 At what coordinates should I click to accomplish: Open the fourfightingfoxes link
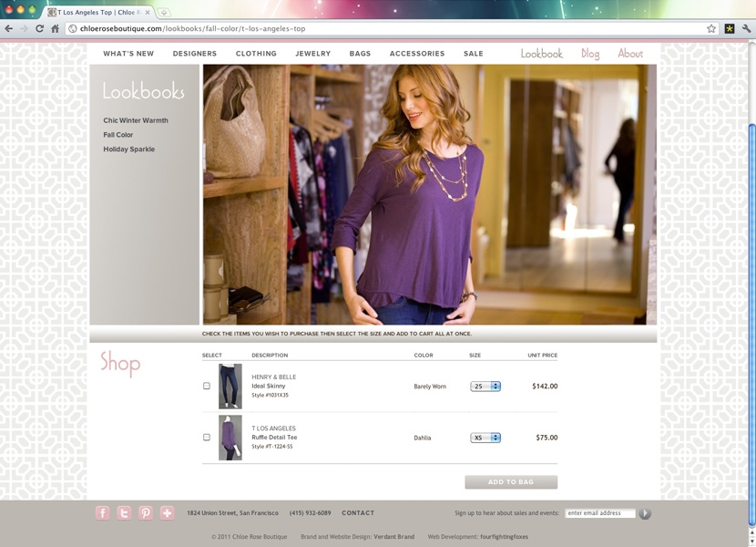pyautogui.click(x=504, y=536)
